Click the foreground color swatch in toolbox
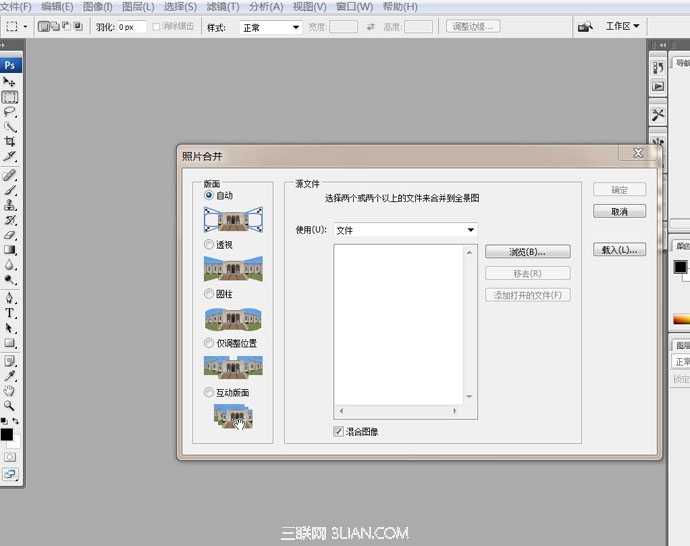690x546 pixels. (6, 435)
